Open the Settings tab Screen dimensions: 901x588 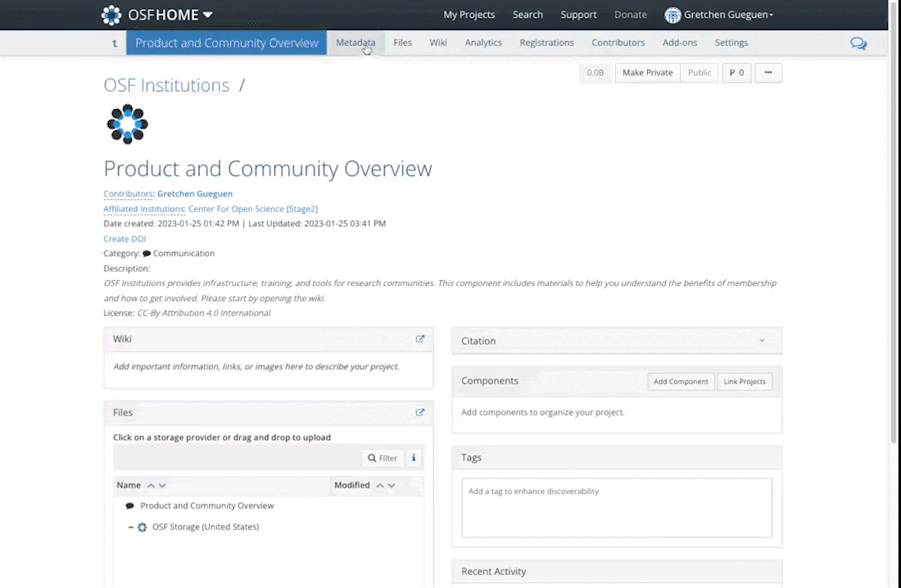click(x=731, y=43)
